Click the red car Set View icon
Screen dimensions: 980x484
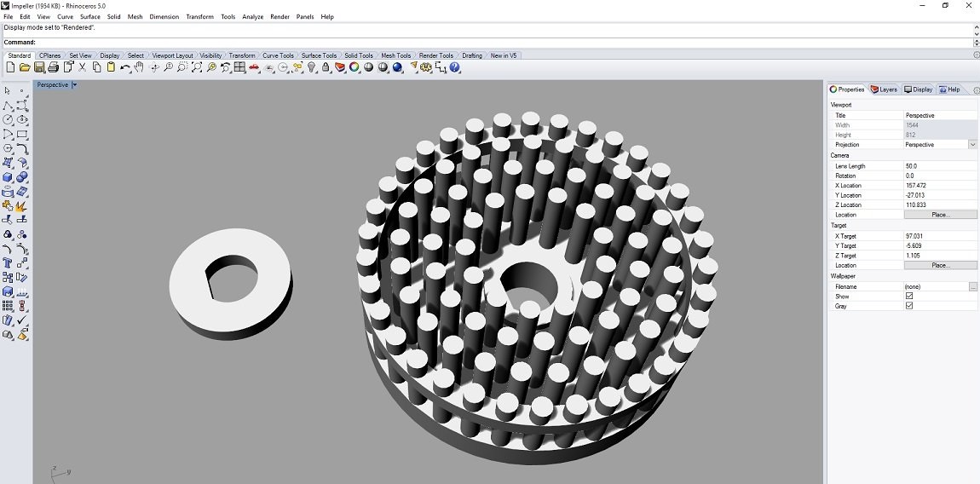coord(254,67)
